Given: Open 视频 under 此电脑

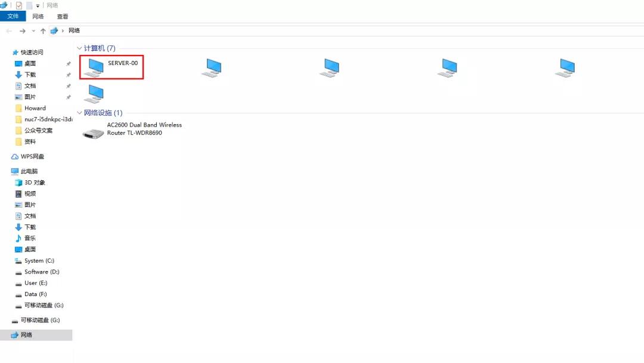Looking at the screenshot, I should click(30, 193).
